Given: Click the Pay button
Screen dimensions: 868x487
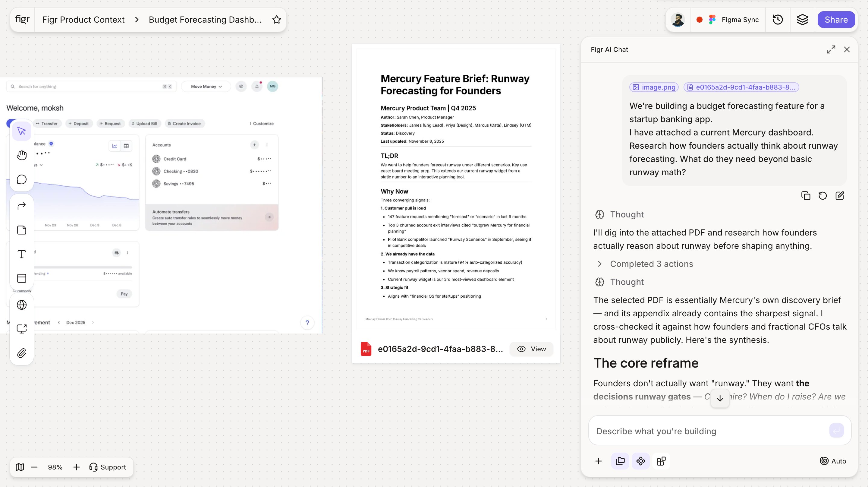Looking at the screenshot, I should coord(124,294).
